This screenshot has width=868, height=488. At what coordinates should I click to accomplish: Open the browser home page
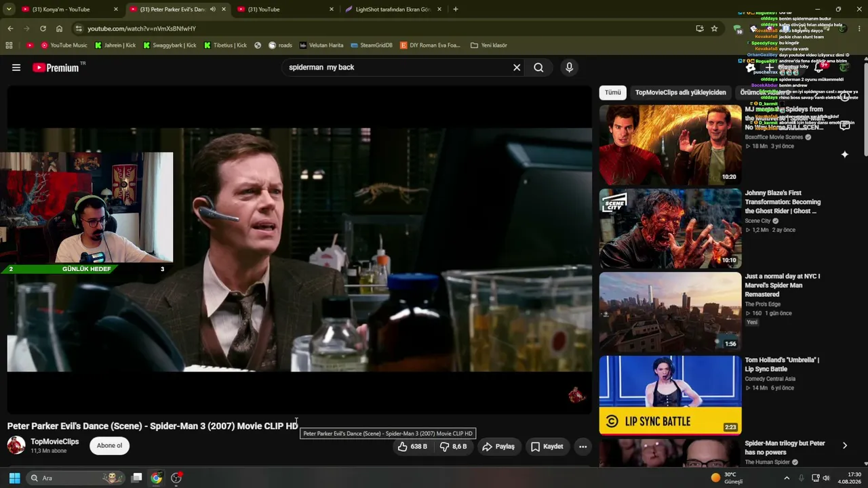[x=59, y=28]
